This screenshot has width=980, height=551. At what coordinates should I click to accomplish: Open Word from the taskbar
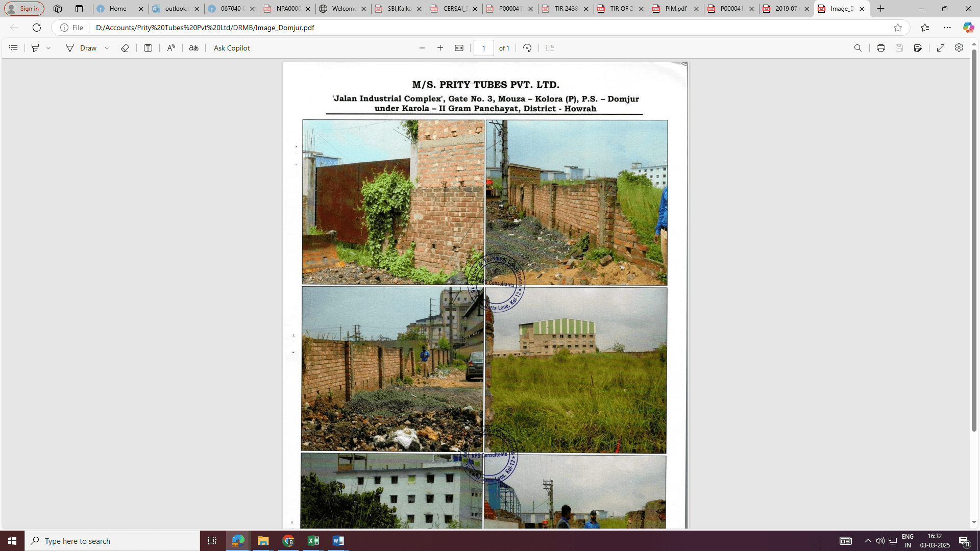click(x=338, y=541)
